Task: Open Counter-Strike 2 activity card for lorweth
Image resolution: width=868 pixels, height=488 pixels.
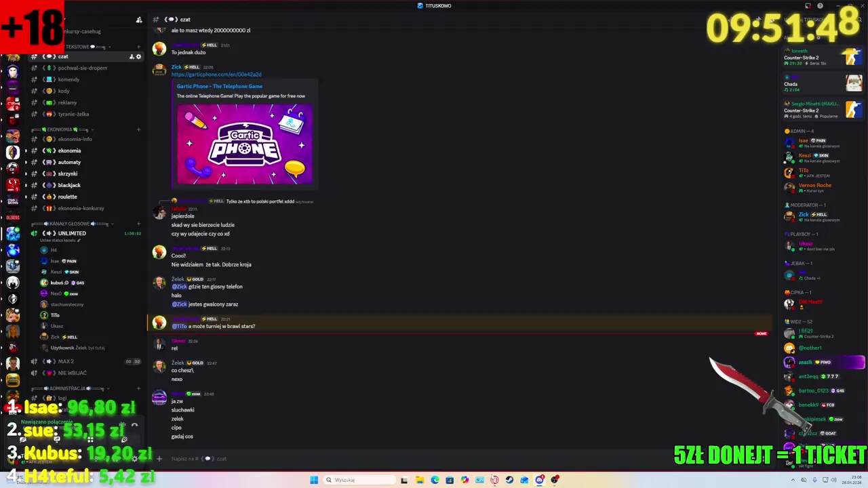Action: (x=822, y=57)
